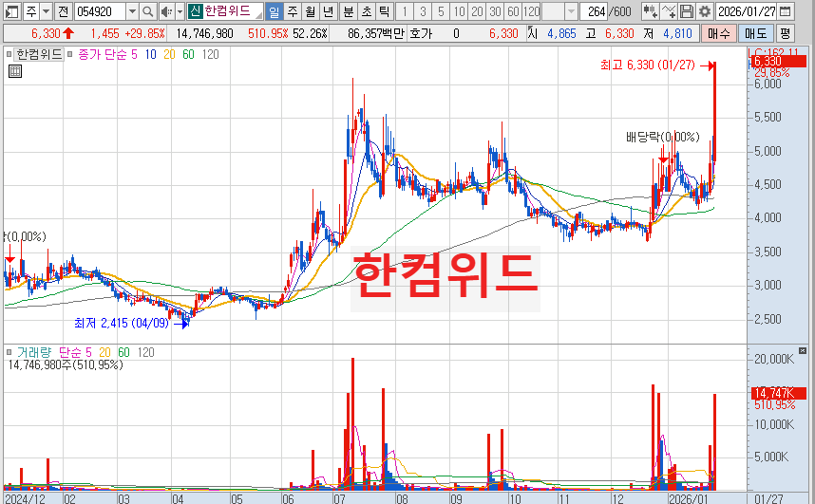Click the 배당락(0.00%) dividend marker

[663, 138]
